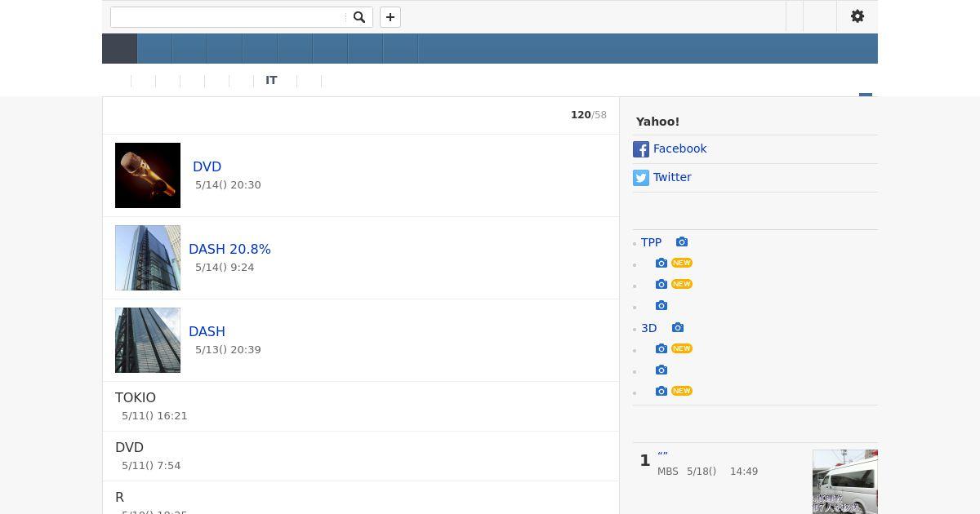This screenshot has height=514, width=980.
Task: Open the Twitter link
Action: [x=672, y=177]
